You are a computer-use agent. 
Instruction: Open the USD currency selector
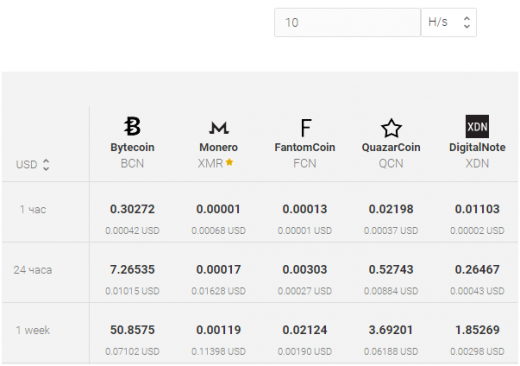(x=33, y=164)
